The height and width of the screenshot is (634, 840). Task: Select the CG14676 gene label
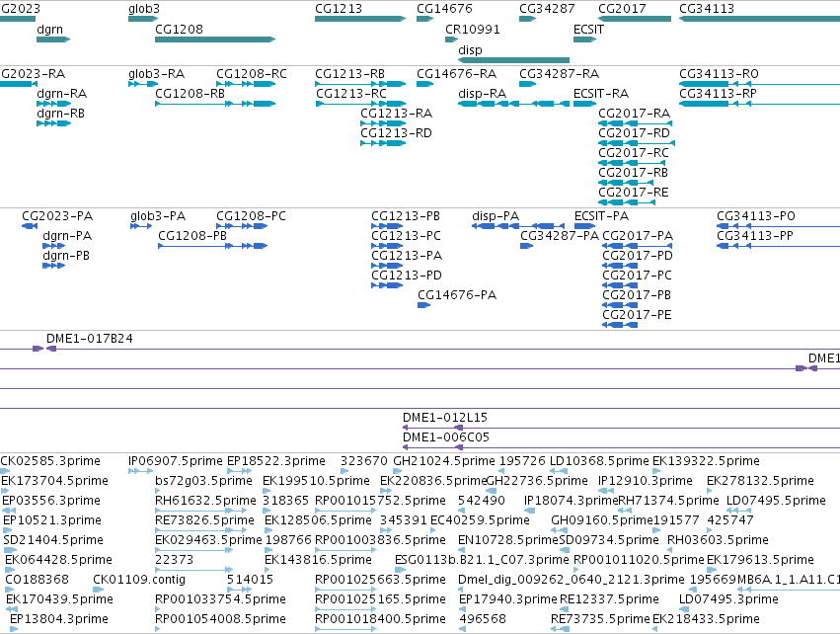click(x=444, y=9)
